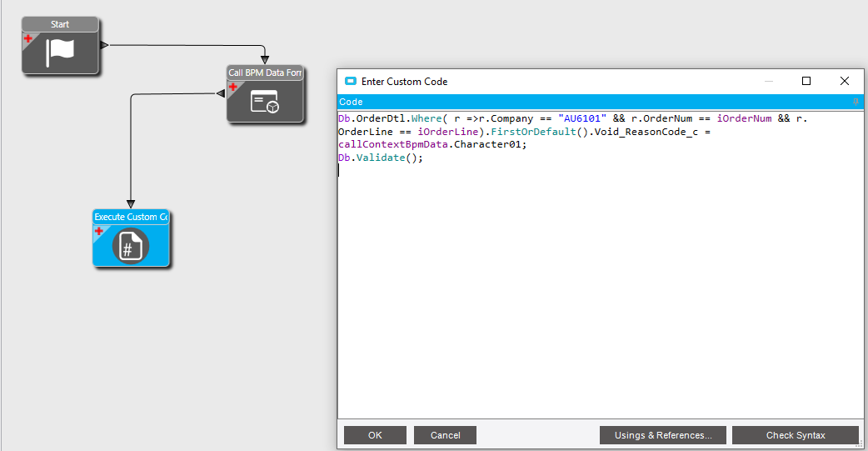The height and width of the screenshot is (451, 868).
Task: Click the Code panel header
Action: 601,102
